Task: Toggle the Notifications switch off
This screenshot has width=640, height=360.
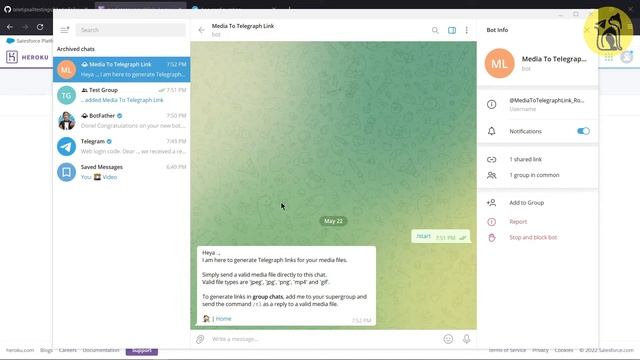Action: pyautogui.click(x=583, y=131)
